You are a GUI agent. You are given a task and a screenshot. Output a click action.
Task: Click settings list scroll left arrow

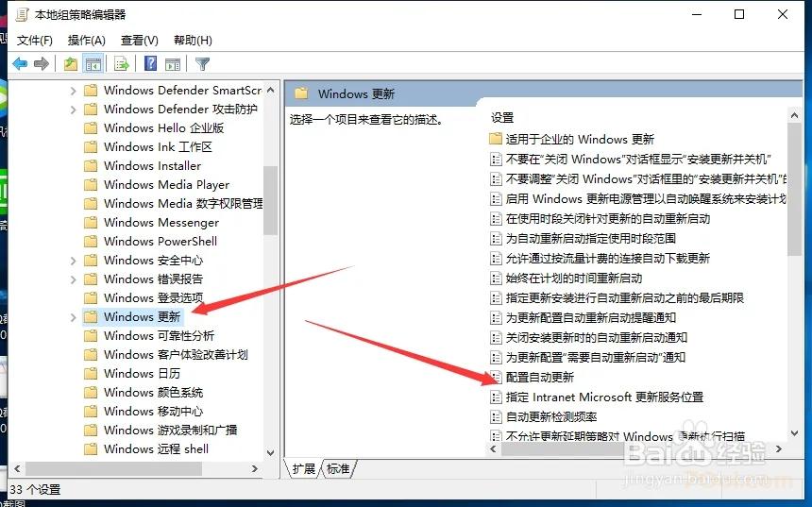pyautogui.click(x=494, y=449)
